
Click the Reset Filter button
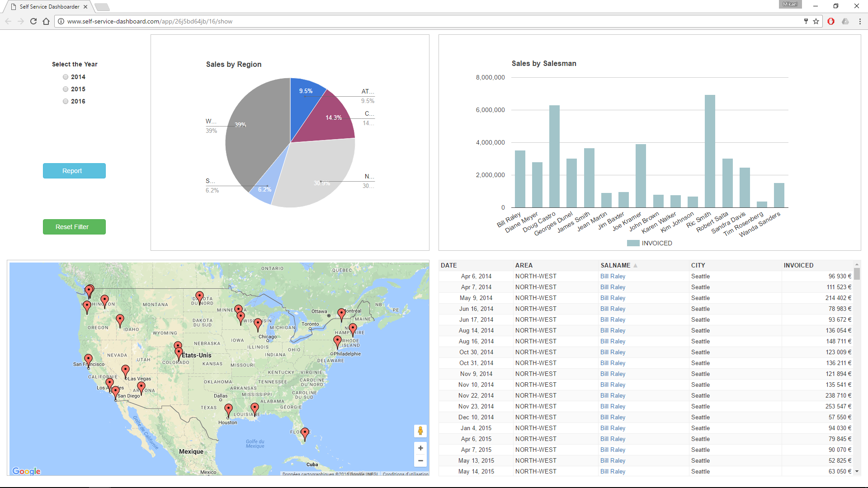click(71, 227)
